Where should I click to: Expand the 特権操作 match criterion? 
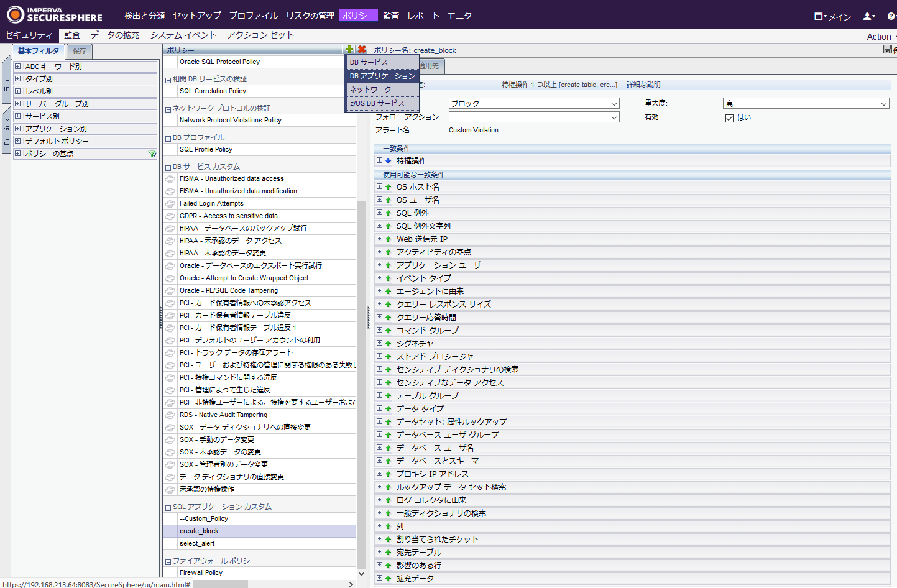(379, 160)
